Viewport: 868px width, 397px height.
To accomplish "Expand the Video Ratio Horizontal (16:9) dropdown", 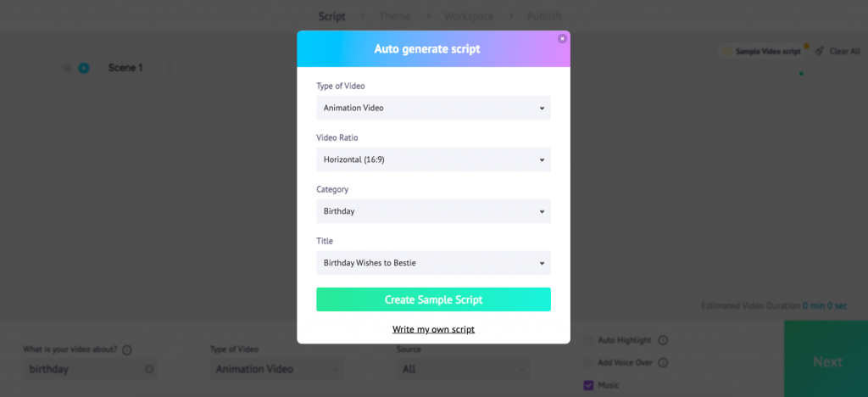I will (433, 159).
